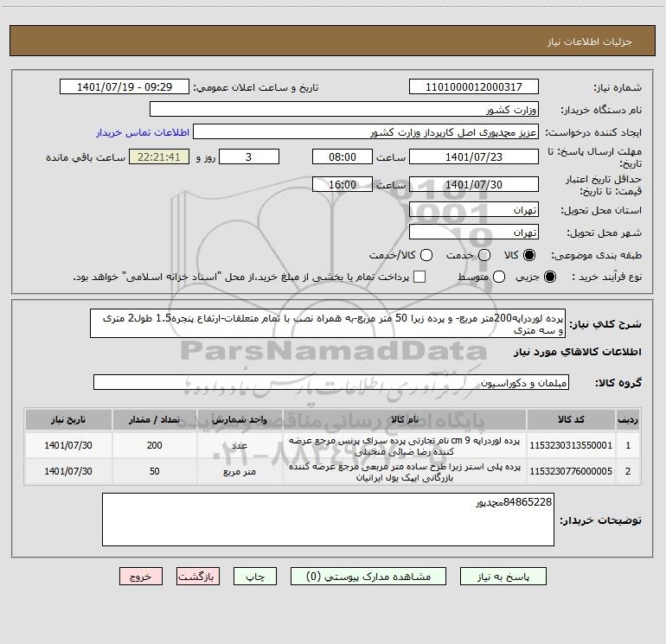Click the واحد شمارش column header
This screenshot has height=644, width=666.
(240, 419)
